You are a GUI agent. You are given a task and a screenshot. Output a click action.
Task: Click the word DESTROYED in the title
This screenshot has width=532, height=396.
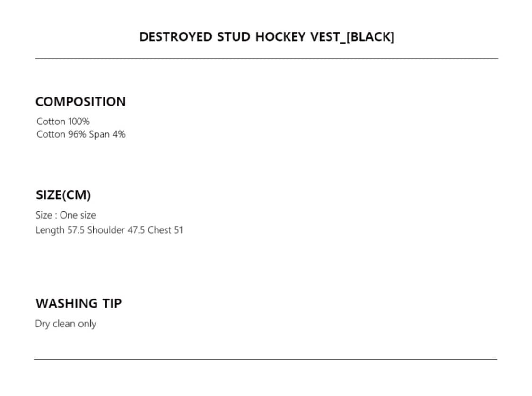tap(176, 37)
